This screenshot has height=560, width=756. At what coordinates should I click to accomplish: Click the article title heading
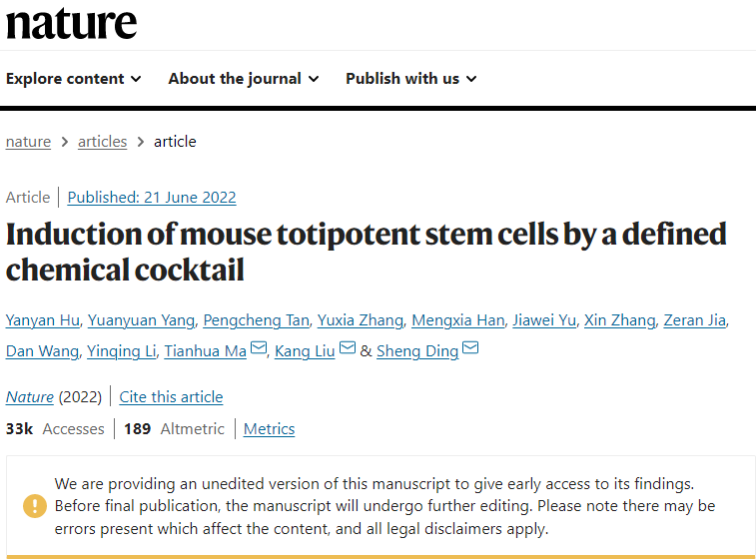click(366, 252)
